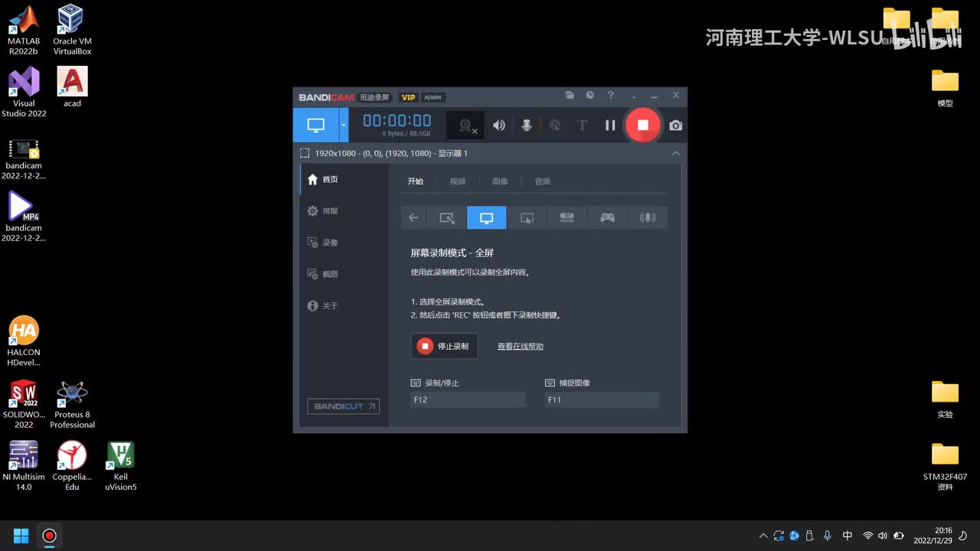Image resolution: width=980 pixels, height=551 pixels.
Task: Select the STM32F407 资料 folder
Action: [x=946, y=466]
